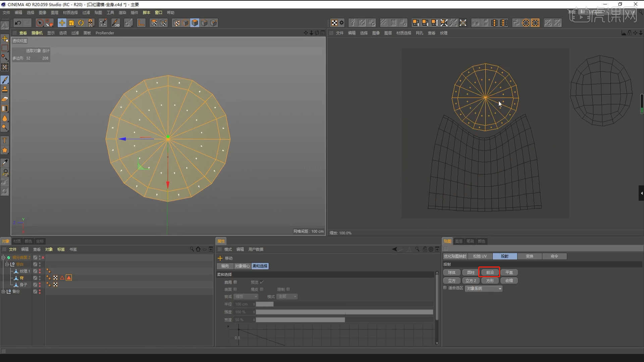Screen dimensions: 644x362
Task: Select the Eyedropper tool in left sidebar
Action: click(5, 163)
